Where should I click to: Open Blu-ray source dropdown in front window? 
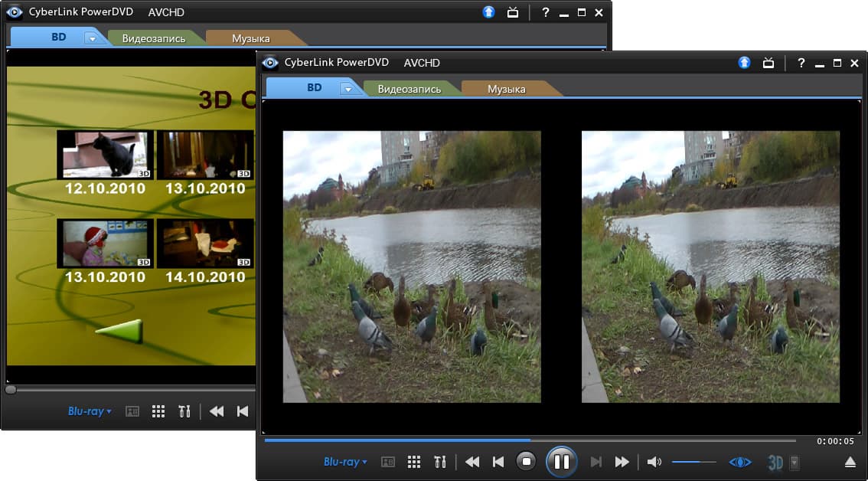[x=345, y=462]
